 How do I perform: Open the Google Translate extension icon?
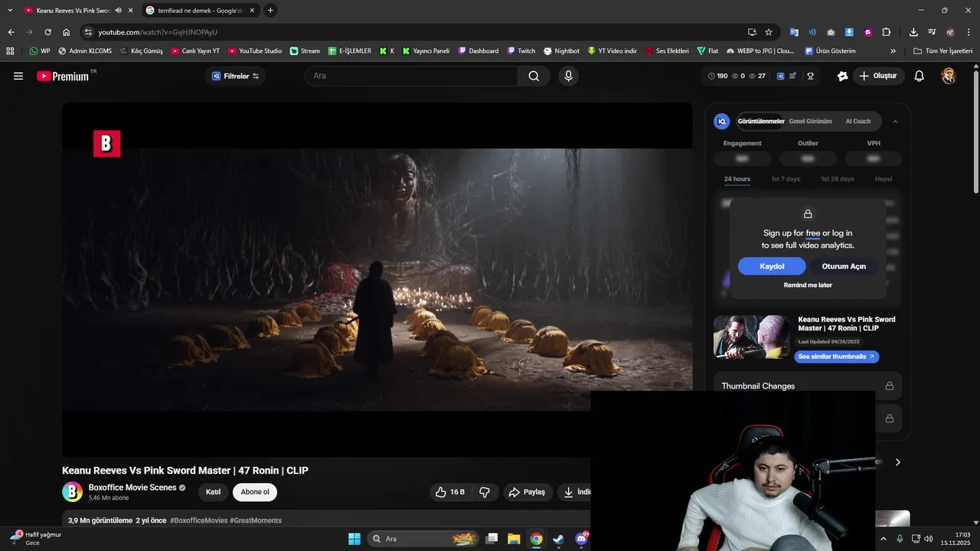[x=794, y=32]
